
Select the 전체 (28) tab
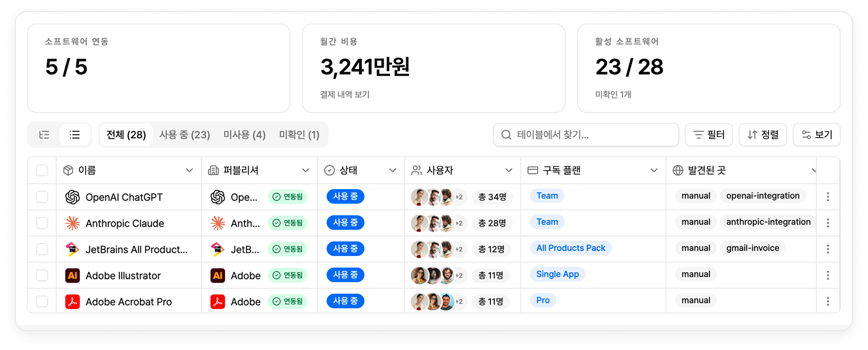pos(126,135)
